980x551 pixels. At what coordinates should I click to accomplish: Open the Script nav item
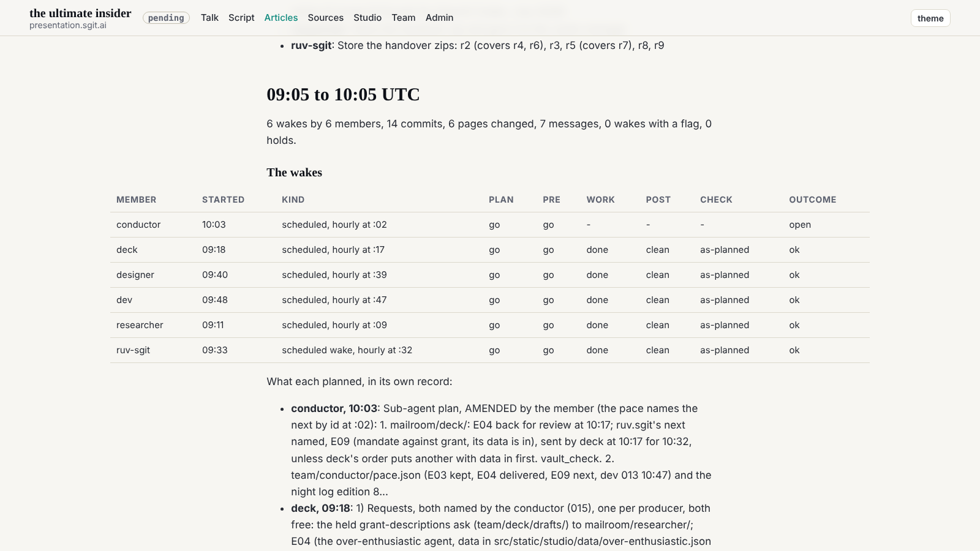click(x=241, y=18)
